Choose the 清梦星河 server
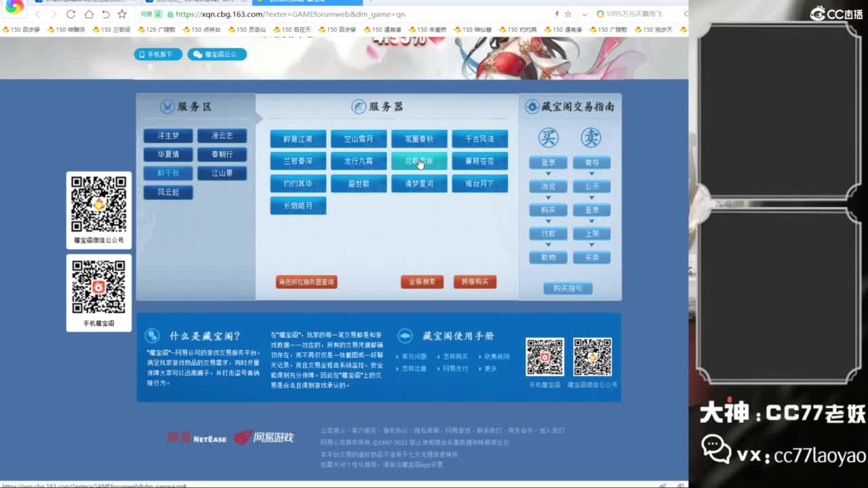The height and width of the screenshot is (488, 868). [419, 184]
